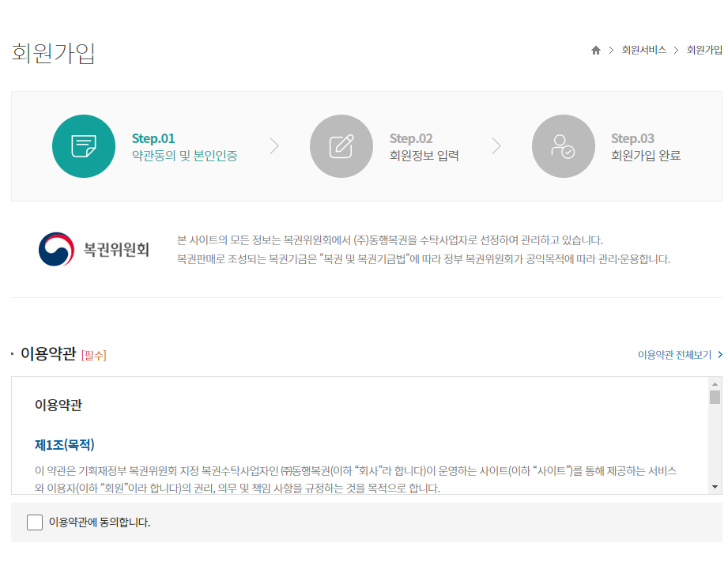Open 이용약관 전체보기 link
The image size is (728, 562).
point(674,355)
